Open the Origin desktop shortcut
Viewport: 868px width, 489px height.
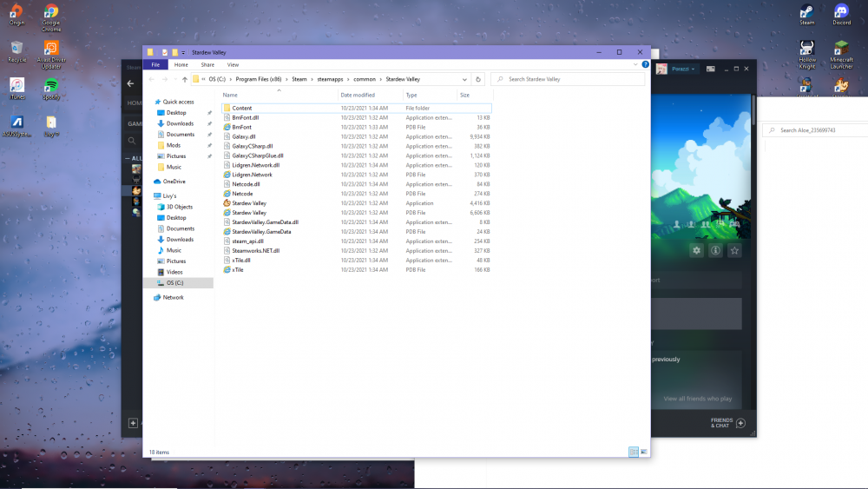click(16, 15)
